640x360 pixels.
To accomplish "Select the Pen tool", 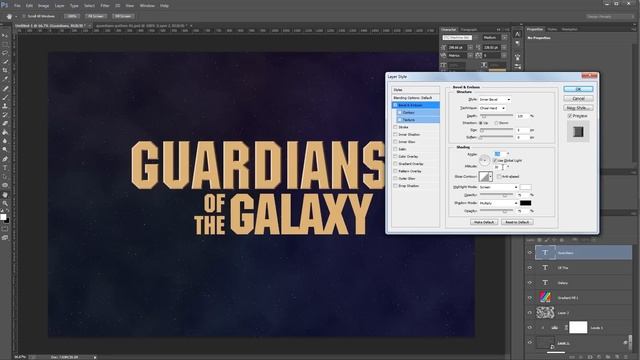I will coord(5,159).
